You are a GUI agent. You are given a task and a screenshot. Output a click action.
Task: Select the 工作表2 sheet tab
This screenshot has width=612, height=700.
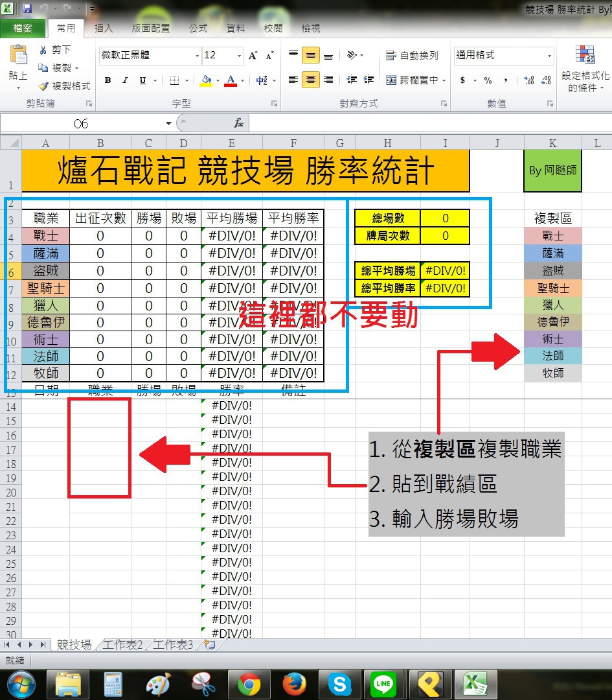pos(122,645)
